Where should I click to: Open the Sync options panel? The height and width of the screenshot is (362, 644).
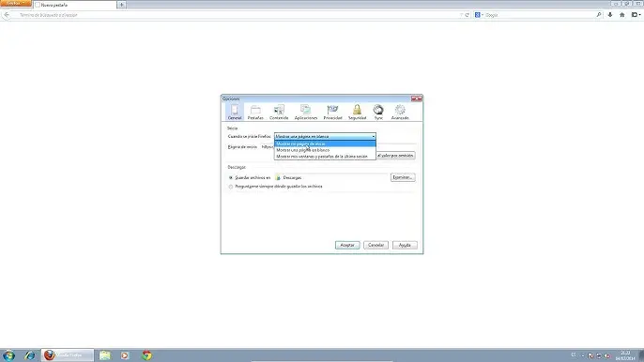[x=378, y=112]
